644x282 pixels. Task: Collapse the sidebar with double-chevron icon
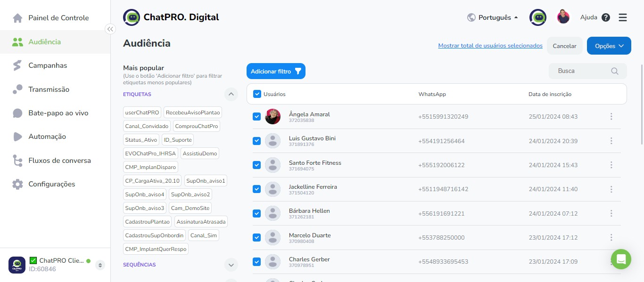110,29
